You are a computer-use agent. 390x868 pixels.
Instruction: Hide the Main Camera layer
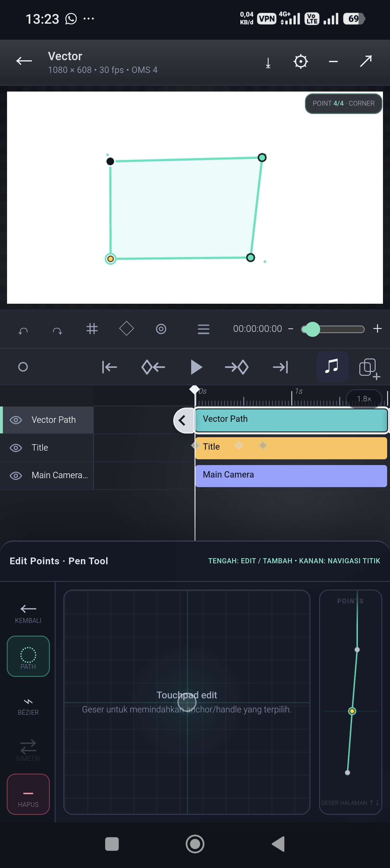(x=16, y=475)
